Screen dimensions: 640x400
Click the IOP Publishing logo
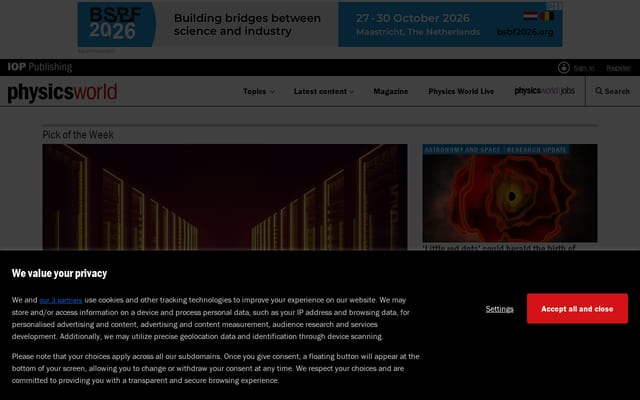pyautogui.click(x=40, y=67)
